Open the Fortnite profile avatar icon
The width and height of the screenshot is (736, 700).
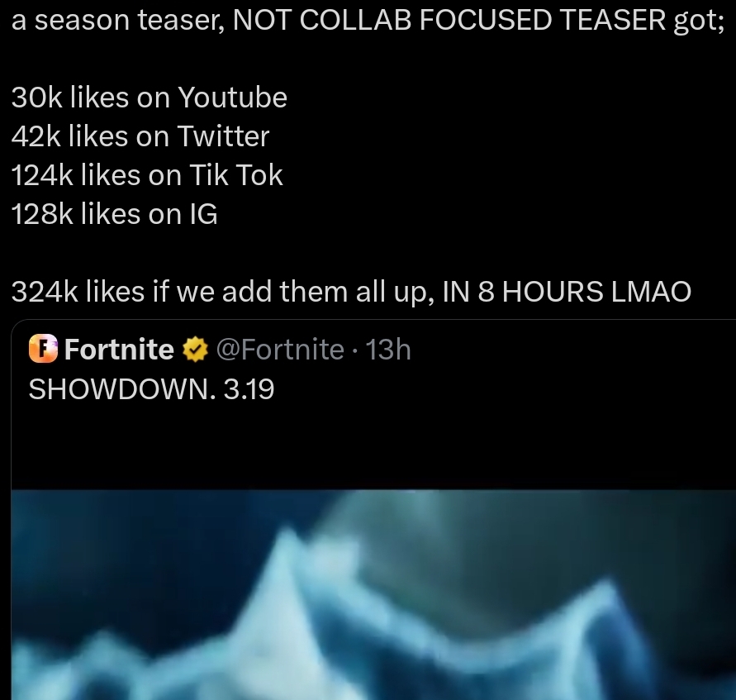click(x=43, y=349)
